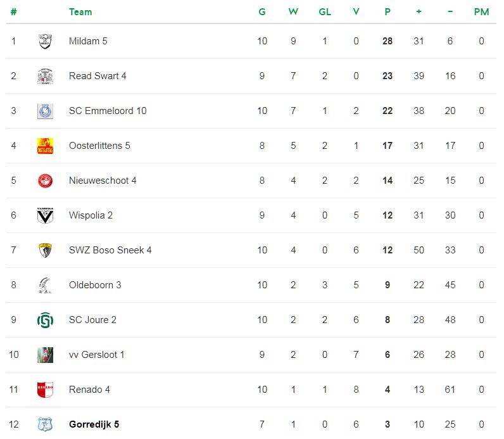Click the PM column header
The image size is (504, 439).
click(x=481, y=12)
